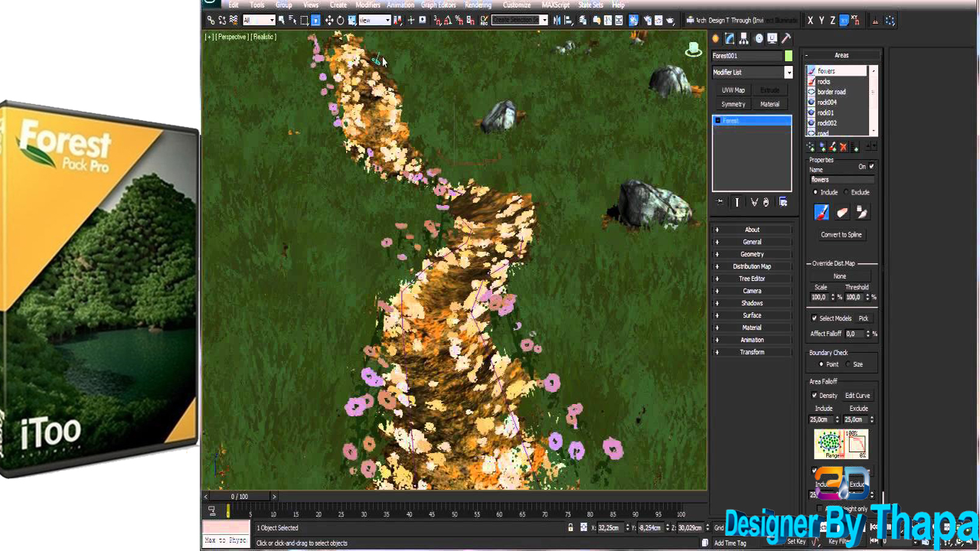
Task: Click the Symmetry modifier button
Action: coord(733,104)
